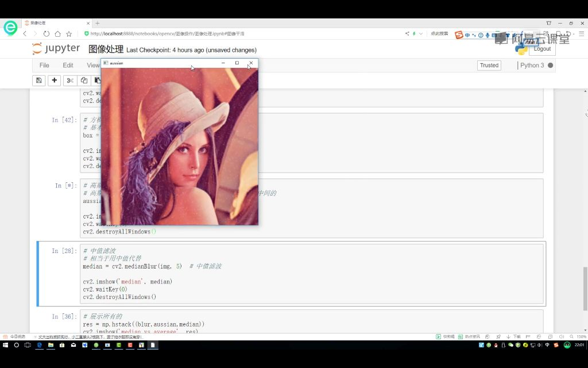This screenshot has height=368, width=588.
Task: Click the 点此搜索 search box
Action: pyautogui.click(x=439, y=34)
